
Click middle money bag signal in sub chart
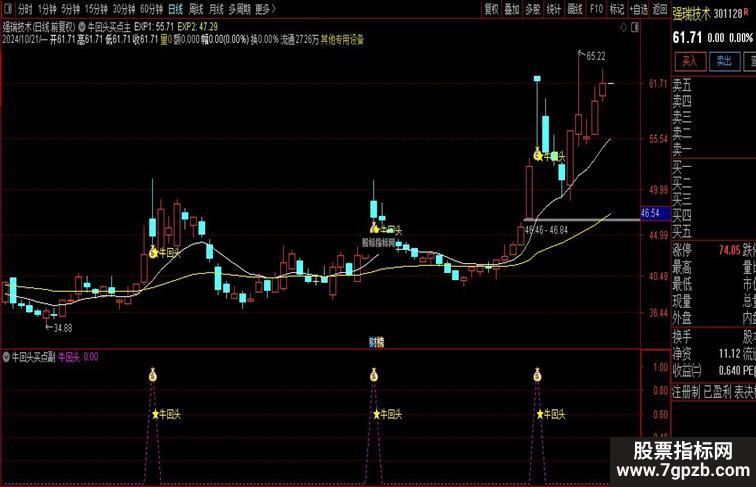[374, 375]
